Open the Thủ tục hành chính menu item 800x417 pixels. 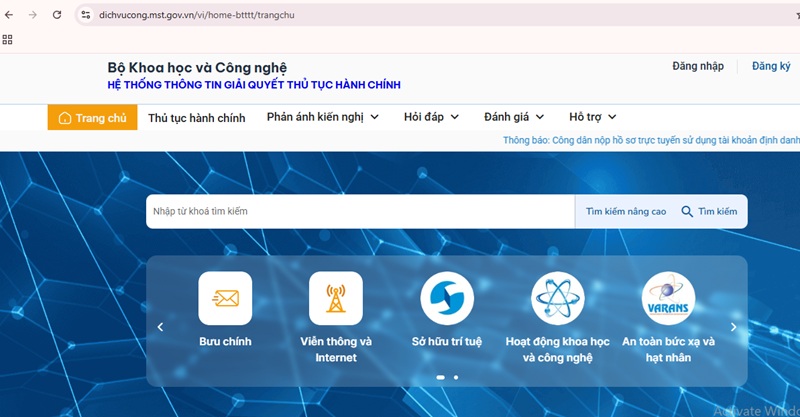click(196, 118)
